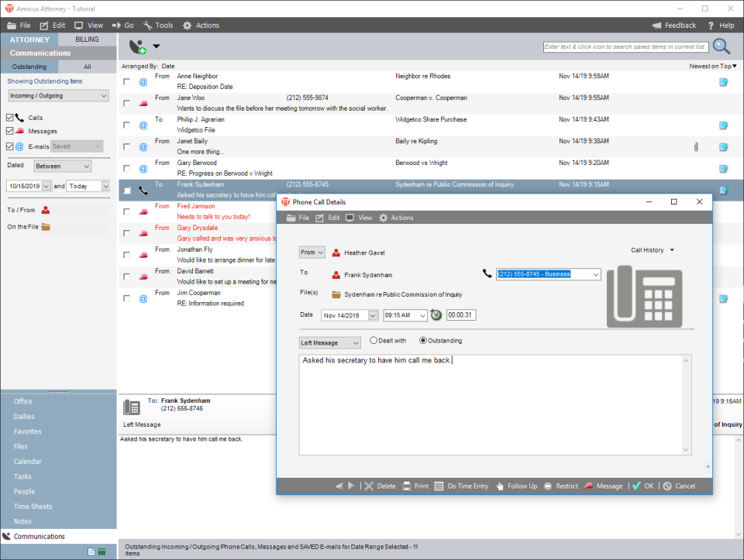Expand the Call History dropdown
744x560 pixels.
pos(653,250)
